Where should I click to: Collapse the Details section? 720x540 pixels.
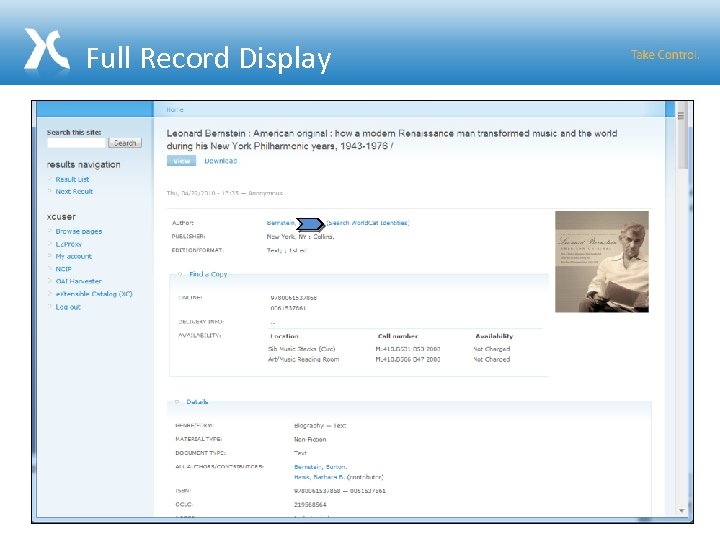coord(197,402)
